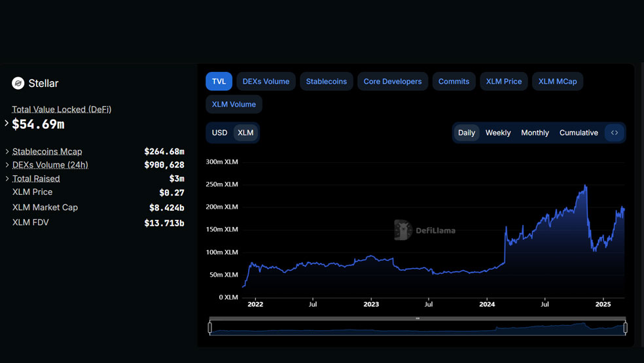Expand Total Value Locked details chevron
Image resolution: width=644 pixels, height=363 pixels.
6,123
